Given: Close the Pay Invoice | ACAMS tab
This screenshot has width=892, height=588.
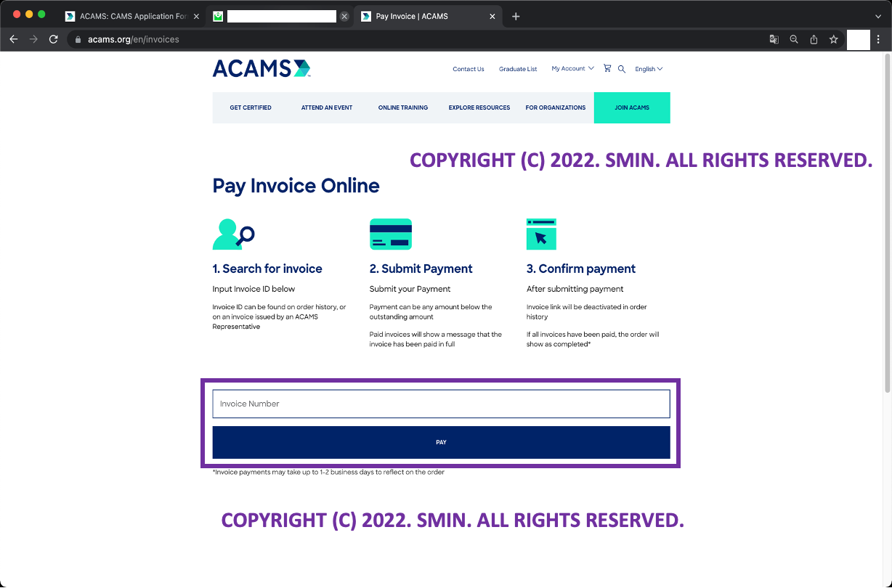Looking at the screenshot, I should (492, 16).
